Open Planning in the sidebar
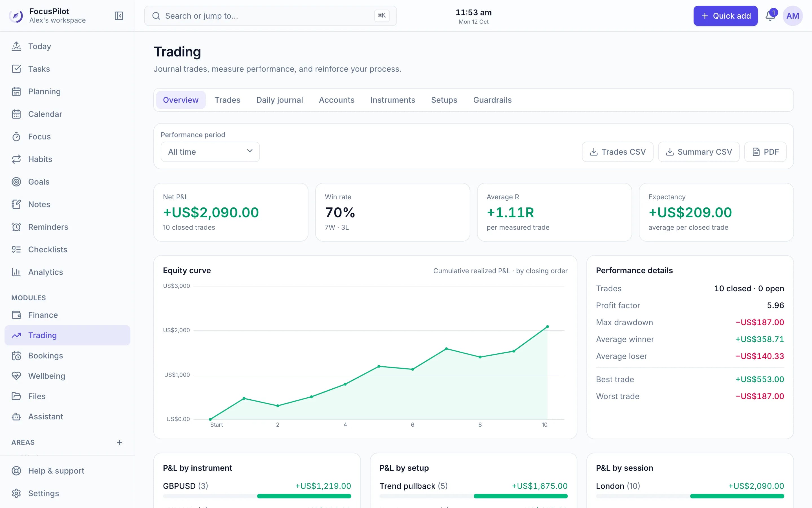This screenshot has width=812, height=508. [67, 91]
